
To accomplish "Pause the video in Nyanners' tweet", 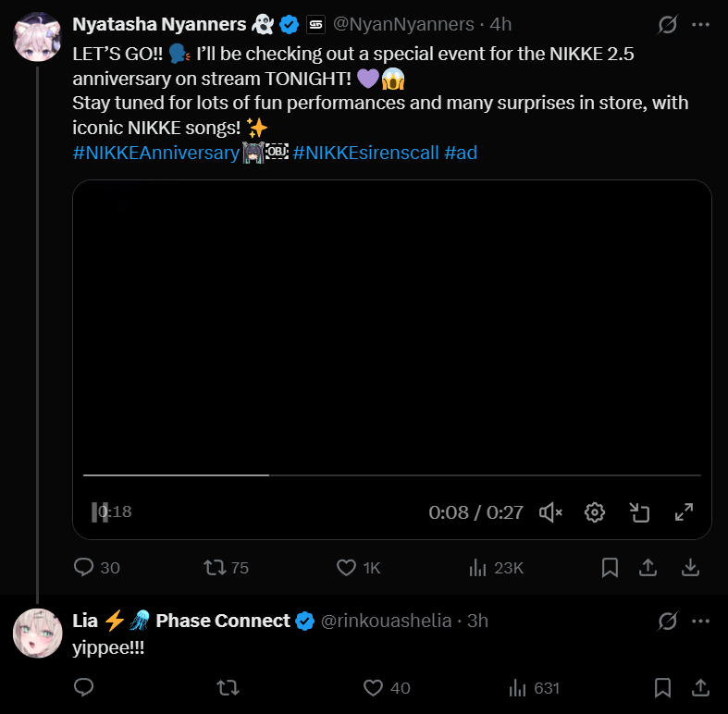I will pos(99,511).
